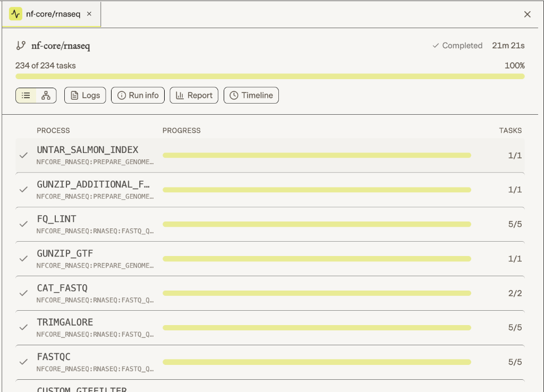Close the nf-core/rnaseq tab
Viewport: 544px width, 392px height.
(89, 14)
